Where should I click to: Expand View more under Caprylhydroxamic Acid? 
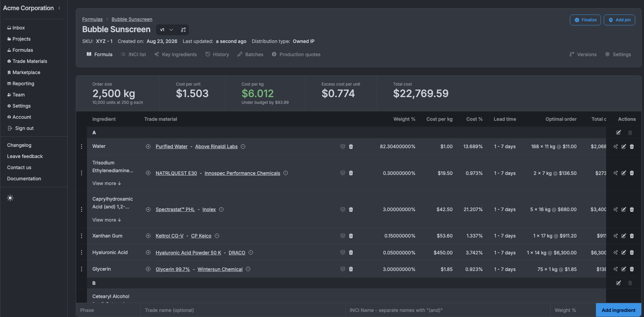pos(107,220)
